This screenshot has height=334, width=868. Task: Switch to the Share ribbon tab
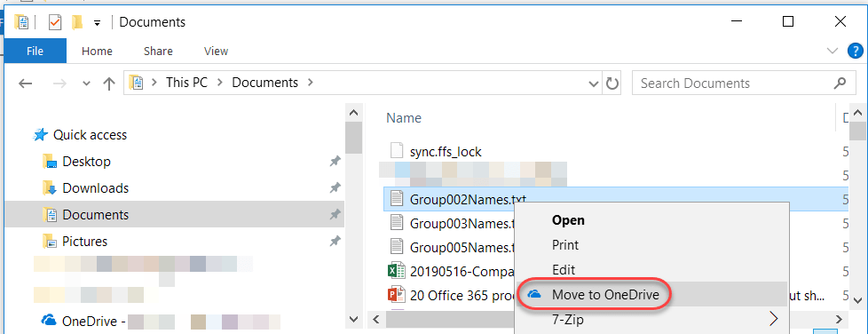pyautogui.click(x=158, y=51)
